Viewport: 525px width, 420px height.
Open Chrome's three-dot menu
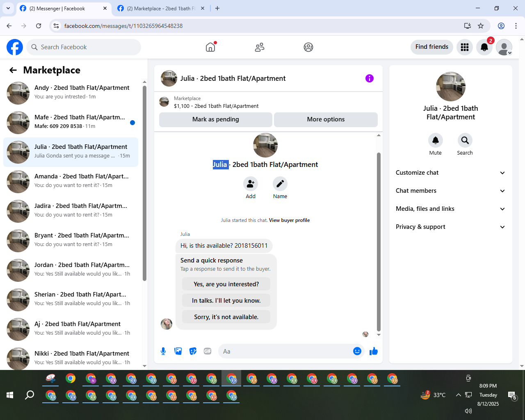click(516, 26)
